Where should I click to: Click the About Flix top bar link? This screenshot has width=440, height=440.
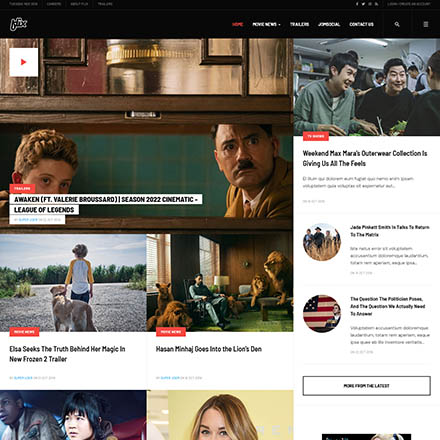coord(79,4)
